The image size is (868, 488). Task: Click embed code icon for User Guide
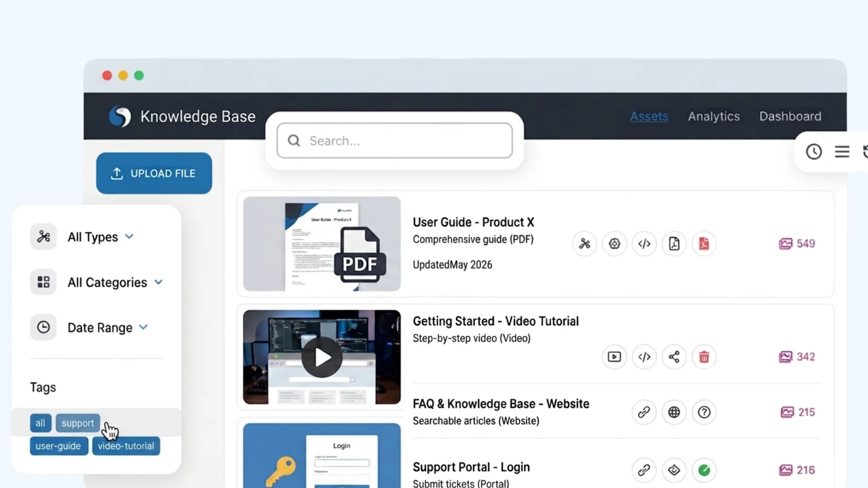pyautogui.click(x=644, y=244)
